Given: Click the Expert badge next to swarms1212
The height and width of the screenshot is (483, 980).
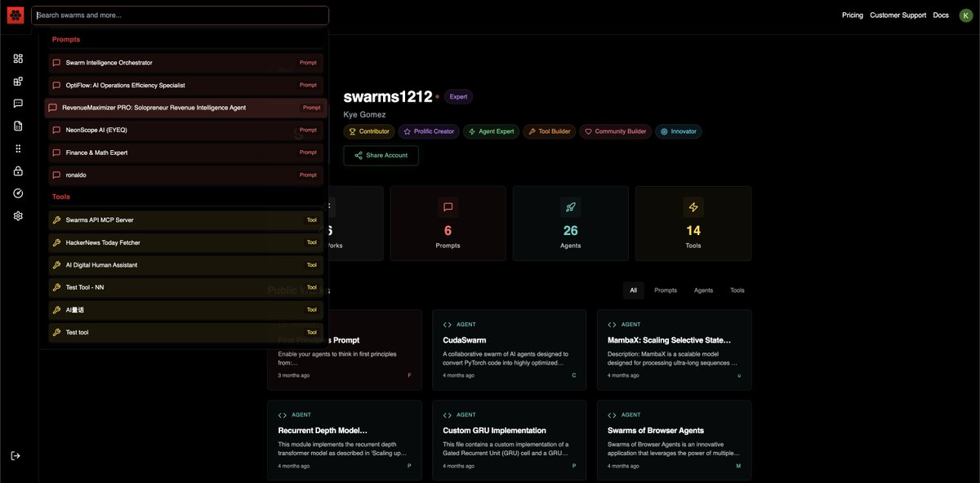Looking at the screenshot, I should click(x=458, y=97).
